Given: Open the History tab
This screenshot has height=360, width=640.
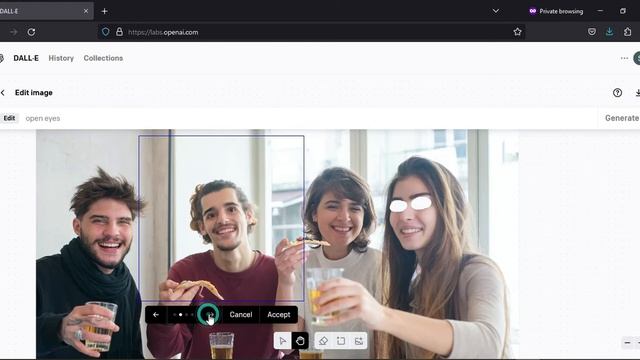Looking at the screenshot, I should click(61, 58).
